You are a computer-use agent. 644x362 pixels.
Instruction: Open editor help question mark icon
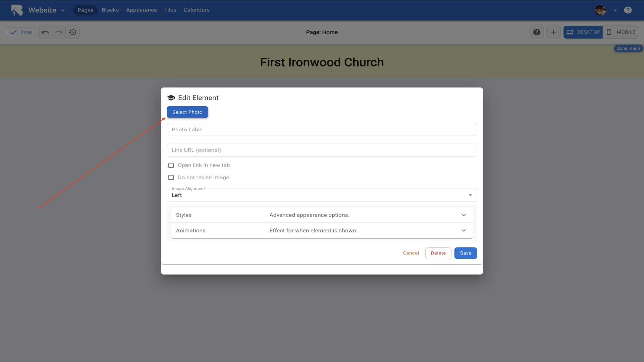[537, 32]
